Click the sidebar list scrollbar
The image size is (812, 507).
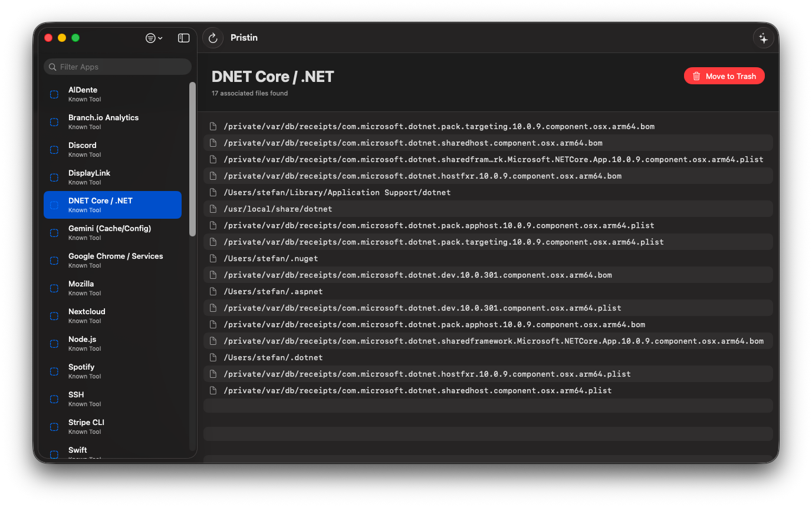coord(192,159)
